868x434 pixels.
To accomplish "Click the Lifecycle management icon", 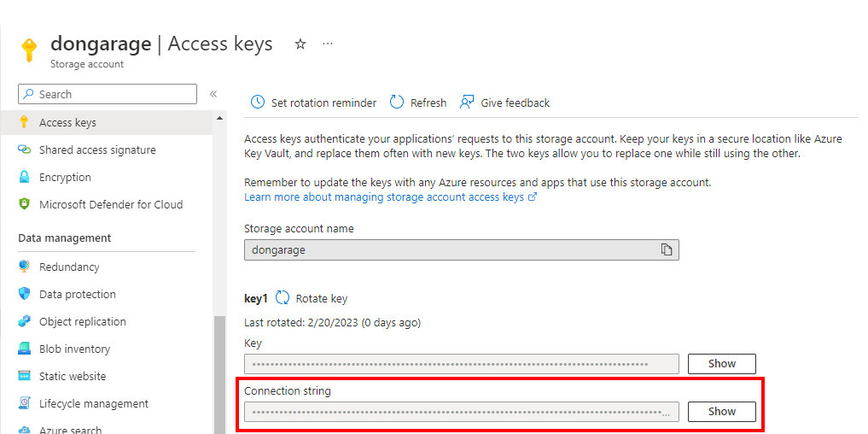I will coord(24,403).
